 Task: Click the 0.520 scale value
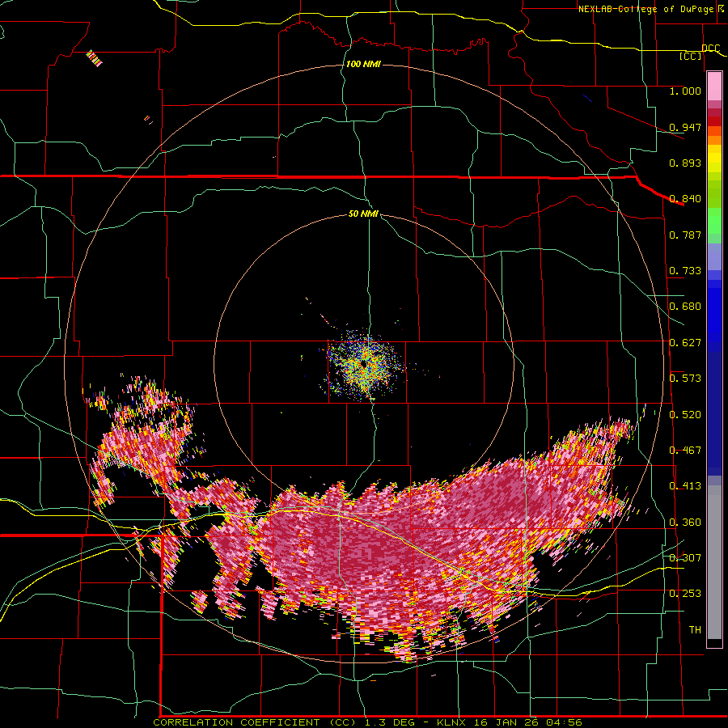[x=685, y=415]
